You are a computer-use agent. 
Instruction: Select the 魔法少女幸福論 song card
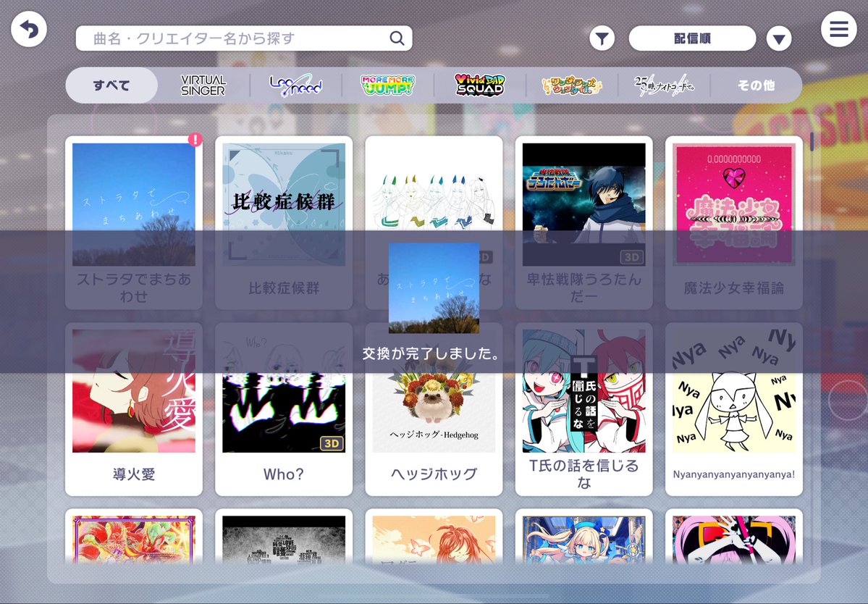tap(734, 222)
